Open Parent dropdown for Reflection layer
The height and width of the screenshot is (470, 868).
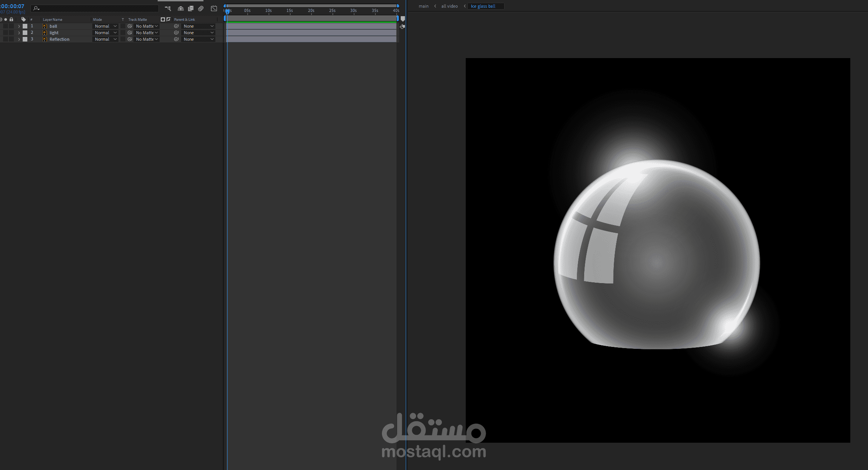[198, 39]
